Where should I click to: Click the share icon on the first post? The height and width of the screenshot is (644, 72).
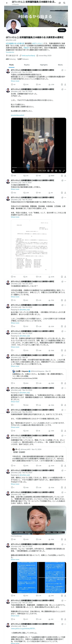65,84
